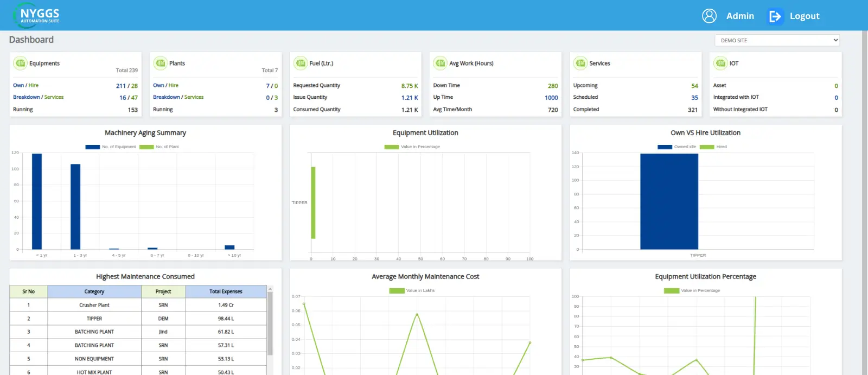Click the Total Expenses column header
Viewport: 868px width, 375px height.
click(x=226, y=291)
